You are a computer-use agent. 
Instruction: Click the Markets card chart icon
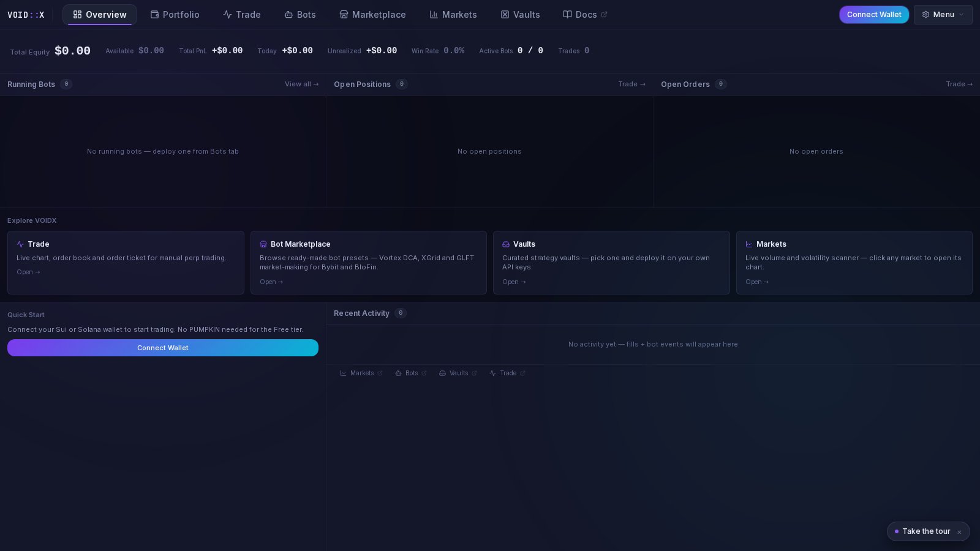click(x=749, y=244)
